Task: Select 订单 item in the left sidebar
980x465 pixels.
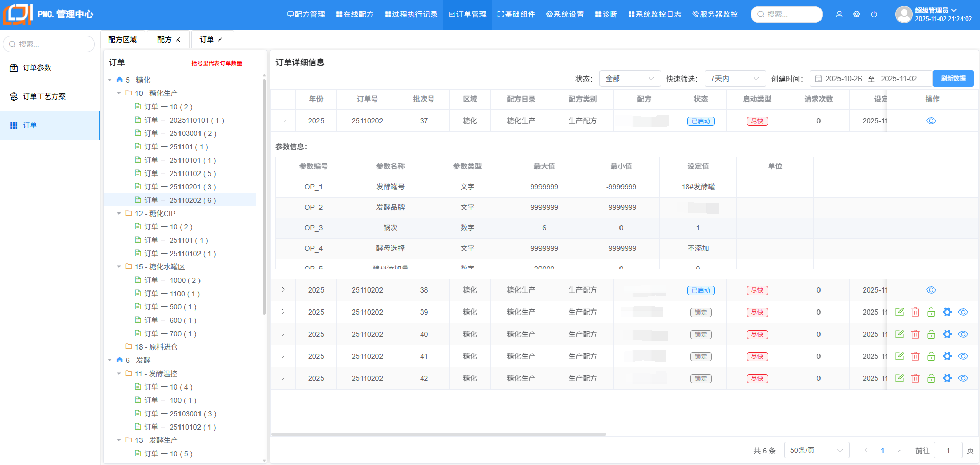Action: [x=50, y=125]
